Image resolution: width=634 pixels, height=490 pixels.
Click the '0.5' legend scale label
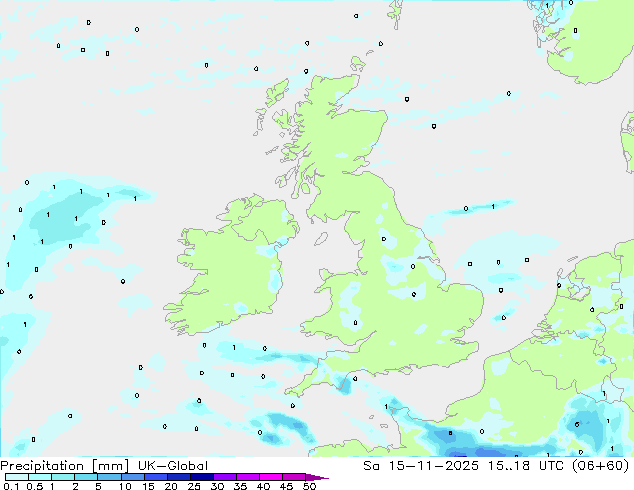coord(35,486)
